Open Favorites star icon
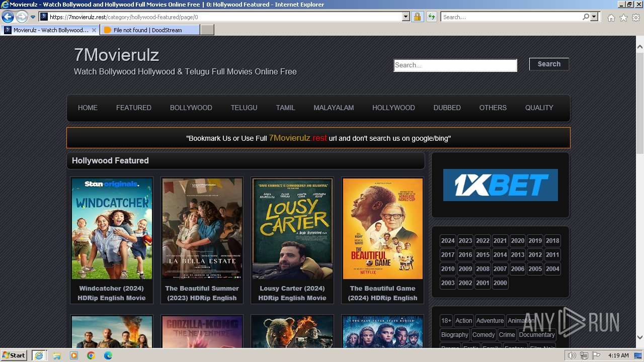 (623, 18)
